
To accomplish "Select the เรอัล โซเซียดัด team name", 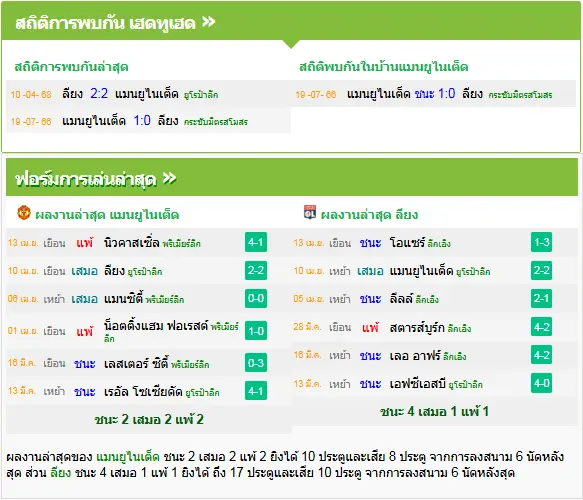I will point(143,391).
